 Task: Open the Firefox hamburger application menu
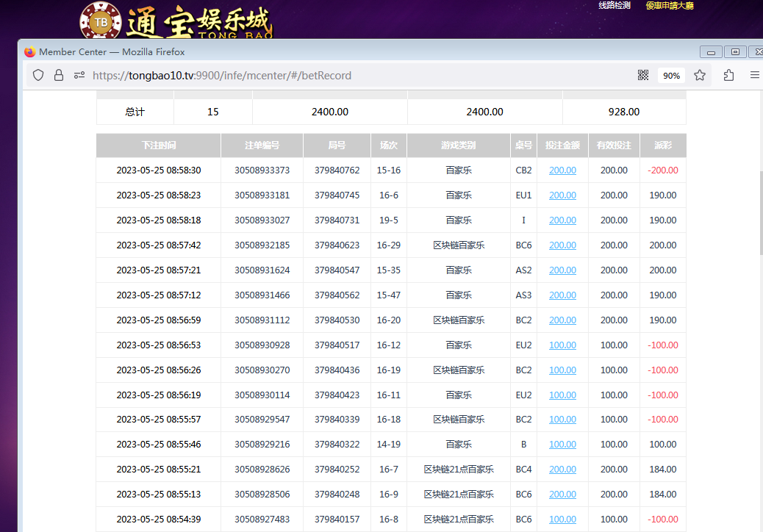pos(755,75)
